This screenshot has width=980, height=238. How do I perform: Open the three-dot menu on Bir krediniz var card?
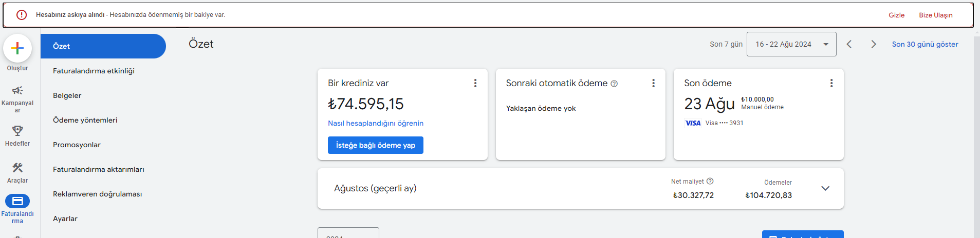click(475, 83)
